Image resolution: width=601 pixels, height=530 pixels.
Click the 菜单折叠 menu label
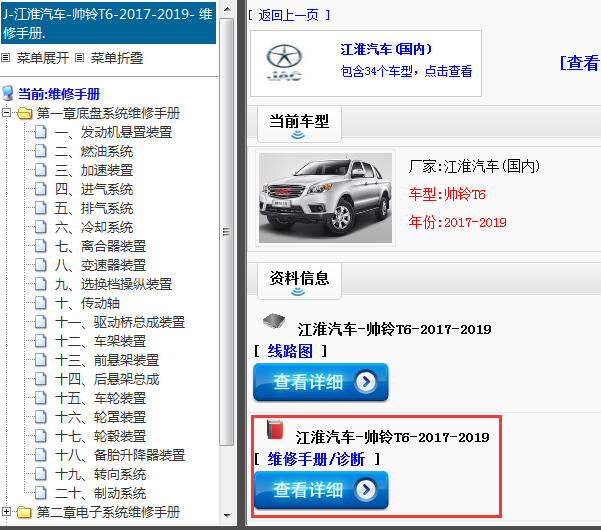point(117,58)
